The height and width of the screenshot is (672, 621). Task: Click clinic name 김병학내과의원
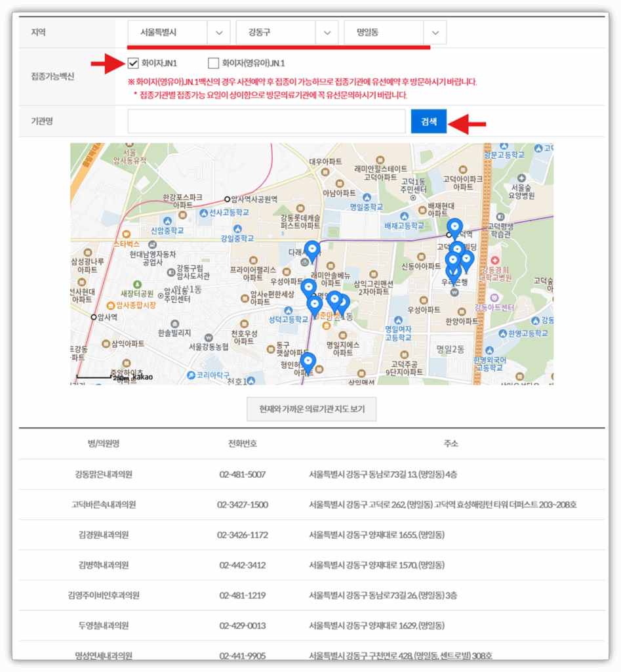[104, 565]
